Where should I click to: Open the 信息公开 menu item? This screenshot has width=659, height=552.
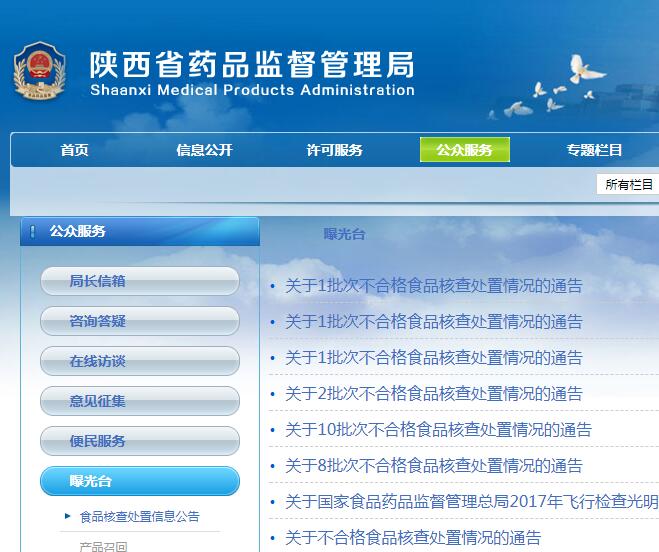click(204, 150)
